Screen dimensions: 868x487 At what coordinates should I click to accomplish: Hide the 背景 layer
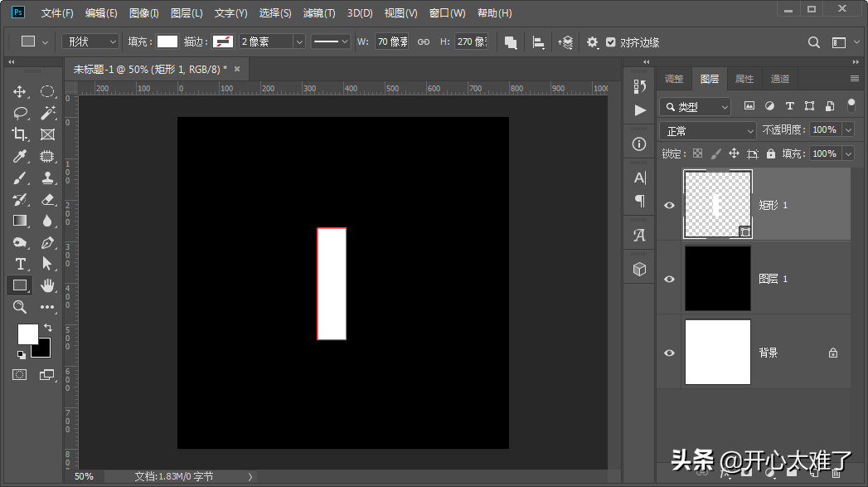pyautogui.click(x=669, y=353)
